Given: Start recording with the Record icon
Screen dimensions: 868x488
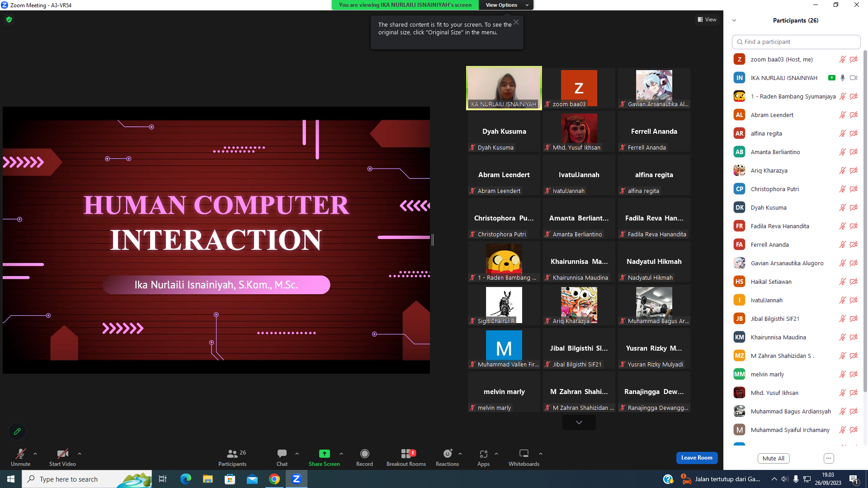Looking at the screenshot, I should pos(364,454).
